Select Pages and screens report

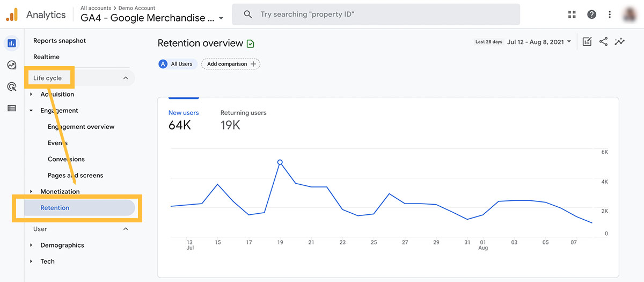(75, 175)
